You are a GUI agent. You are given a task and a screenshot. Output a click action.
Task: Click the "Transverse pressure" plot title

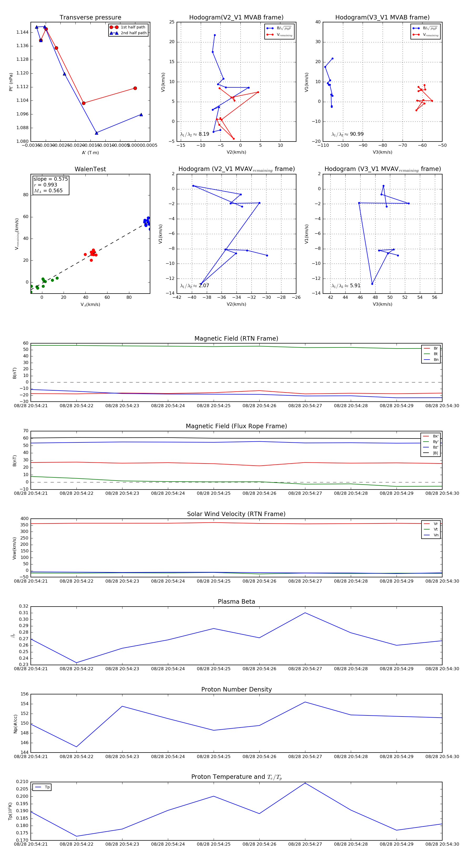(90, 18)
